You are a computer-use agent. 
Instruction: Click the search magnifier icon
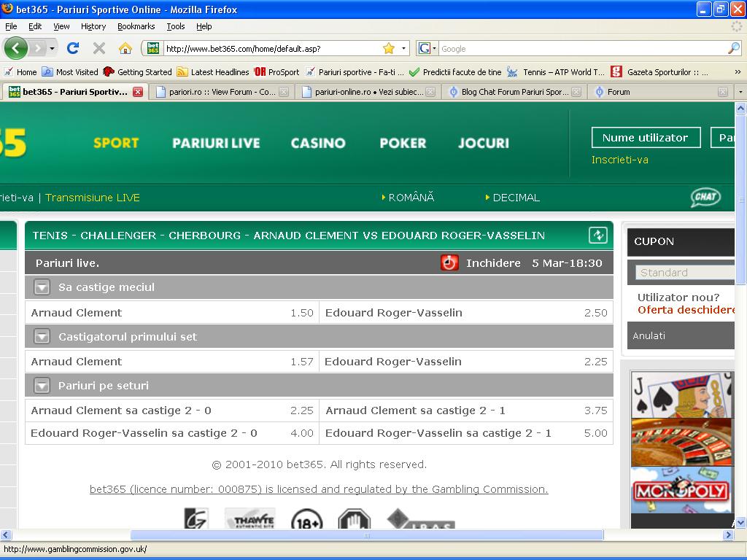pos(734,48)
